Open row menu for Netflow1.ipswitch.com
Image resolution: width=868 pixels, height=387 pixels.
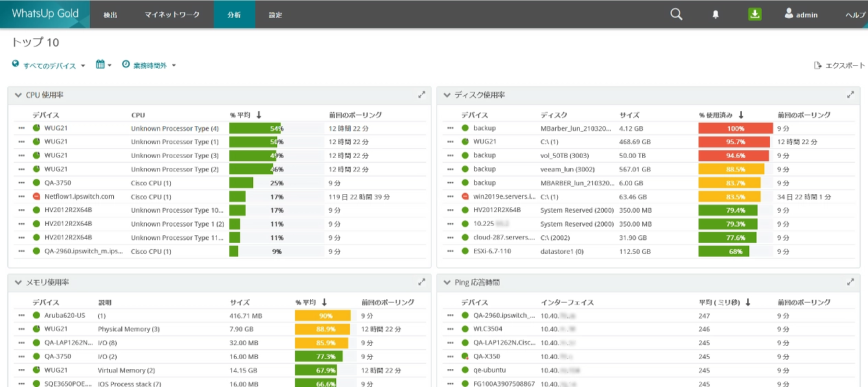coord(22,197)
